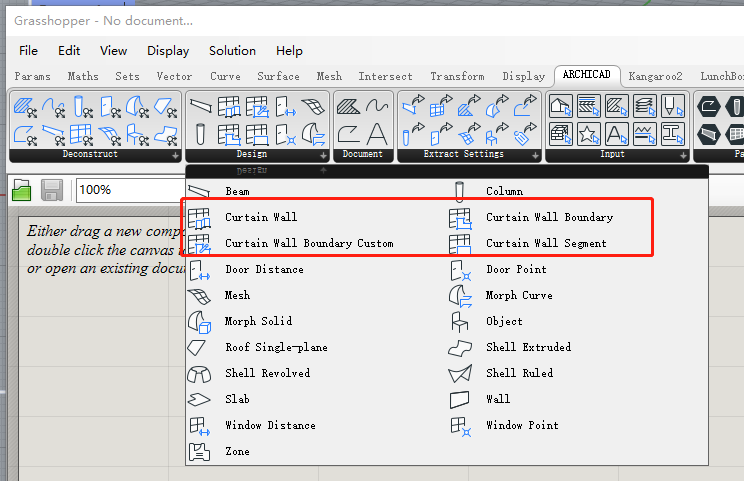Expand the Deconstruct panel
Screen dimensions: 744x481
tap(175, 156)
